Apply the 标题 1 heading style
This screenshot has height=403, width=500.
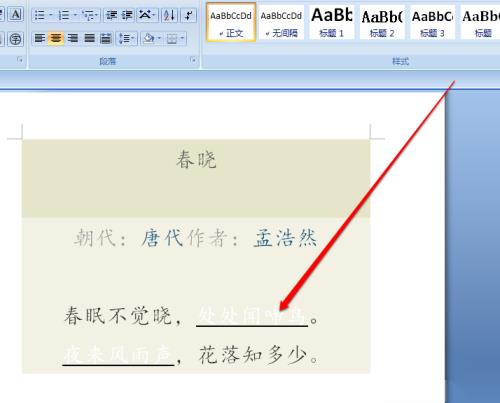click(332, 23)
